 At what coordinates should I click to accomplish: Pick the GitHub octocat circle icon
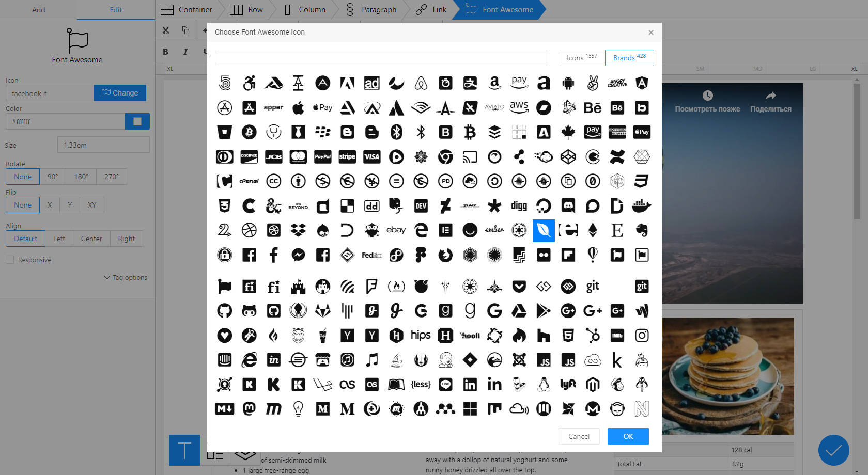click(x=224, y=311)
